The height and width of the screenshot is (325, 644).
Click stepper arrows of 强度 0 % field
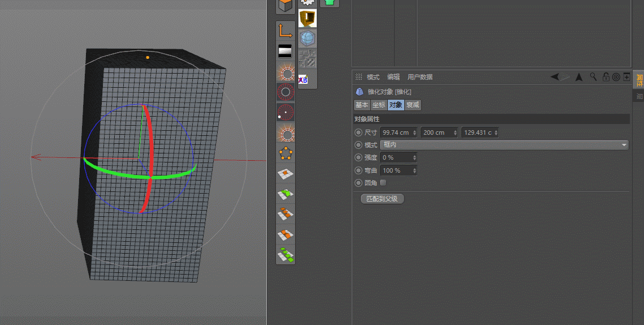pyautogui.click(x=414, y=157)
